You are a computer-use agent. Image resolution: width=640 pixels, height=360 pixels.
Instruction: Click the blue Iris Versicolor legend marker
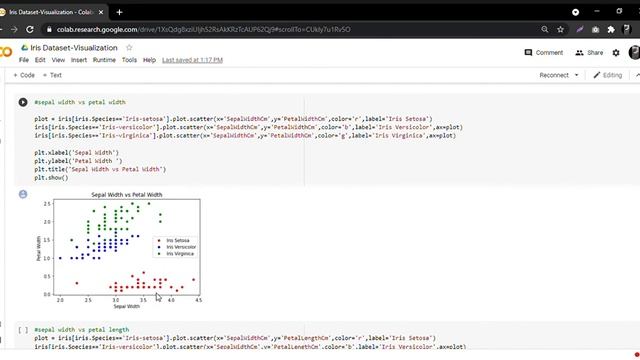159,247
